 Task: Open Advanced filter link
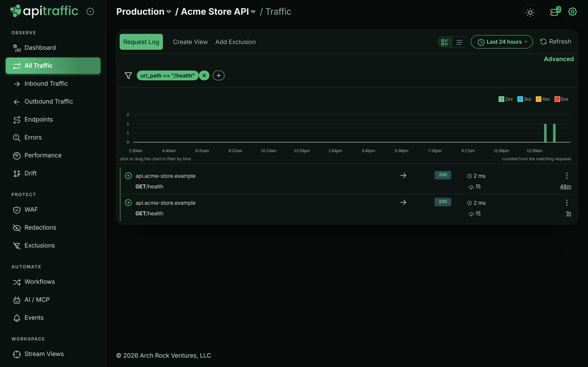(x=559, y=59)
